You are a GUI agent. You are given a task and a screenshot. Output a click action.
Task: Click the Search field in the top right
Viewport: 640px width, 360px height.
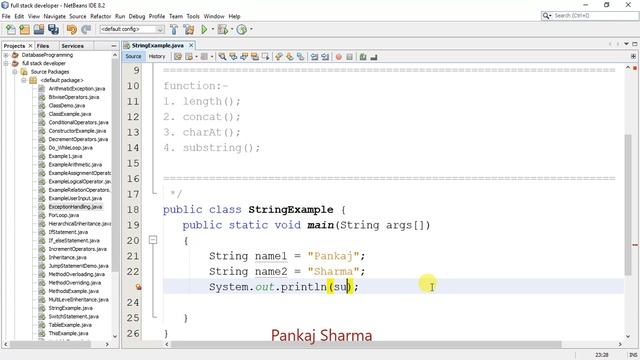click(590, 16)
